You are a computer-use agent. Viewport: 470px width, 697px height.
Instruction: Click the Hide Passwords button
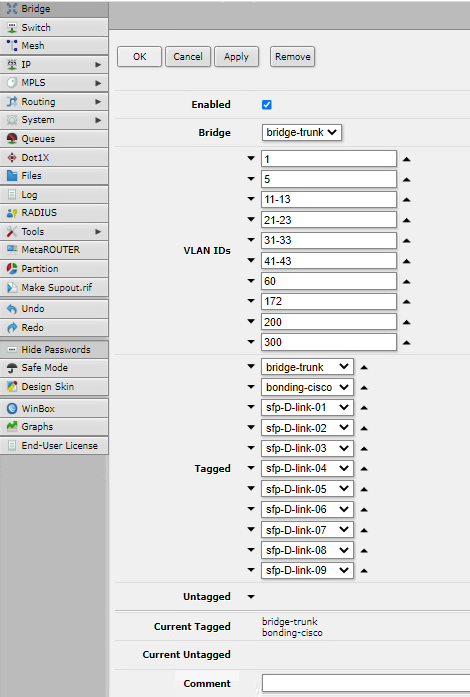tap(54, 350)
